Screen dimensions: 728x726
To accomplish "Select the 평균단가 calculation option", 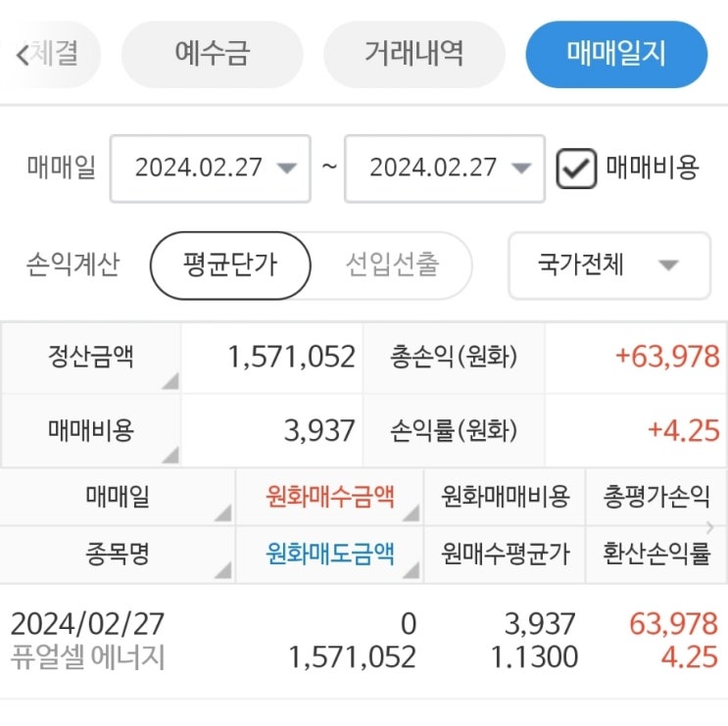I will [x=230, y=266].
